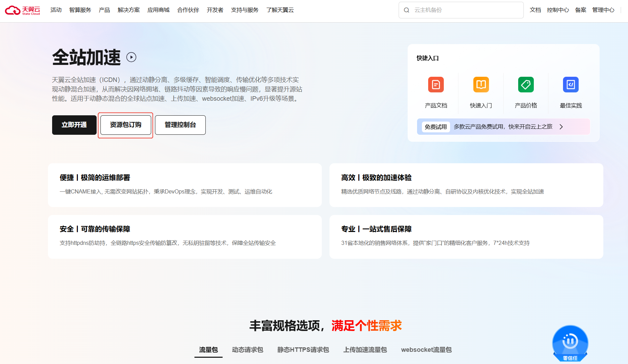The width and height of the screenshot is (628, 364).
Task: Click the 资源包订购 button
Action: (126, 125)
